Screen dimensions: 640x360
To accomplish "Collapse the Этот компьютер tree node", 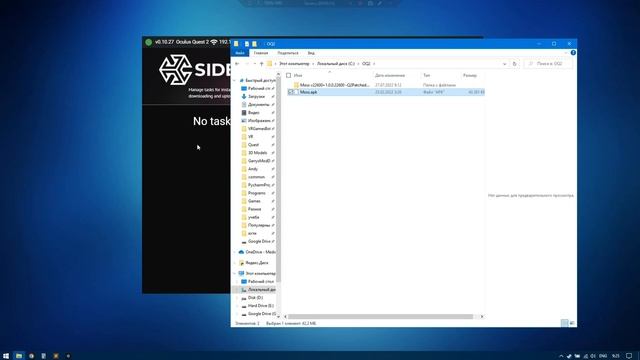I will 235,273.
